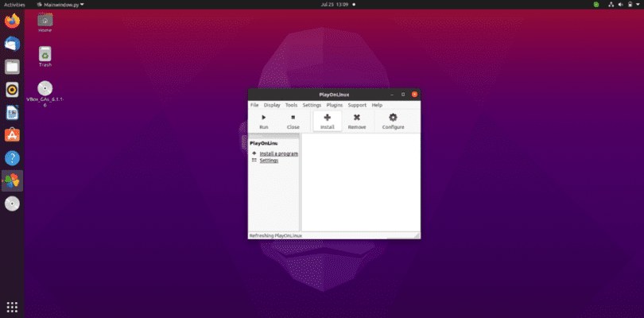644x318 pixels.
Task: Open the Trash desktop icon
Action: click(45, 56)
